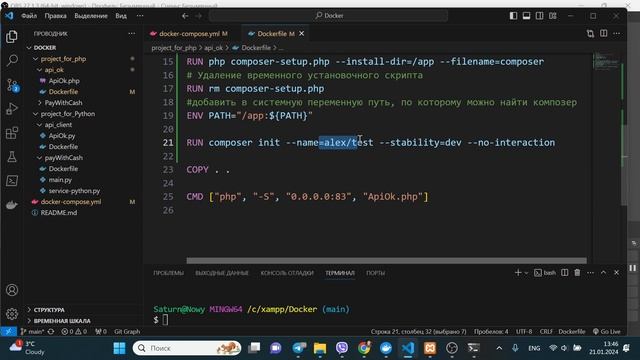Open the Remote Explorer view icon
Image resolution: width=640 pixels, height=360 pixels.
[12, 180]
